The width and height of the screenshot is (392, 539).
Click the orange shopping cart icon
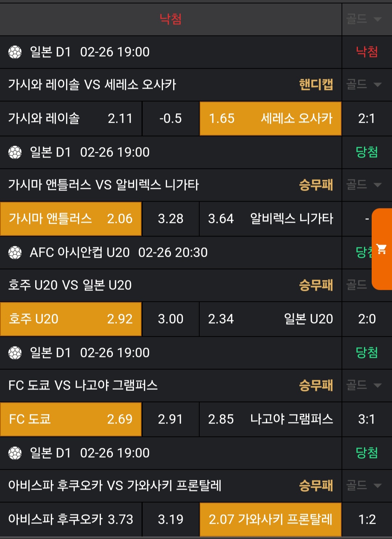(382, 249)
